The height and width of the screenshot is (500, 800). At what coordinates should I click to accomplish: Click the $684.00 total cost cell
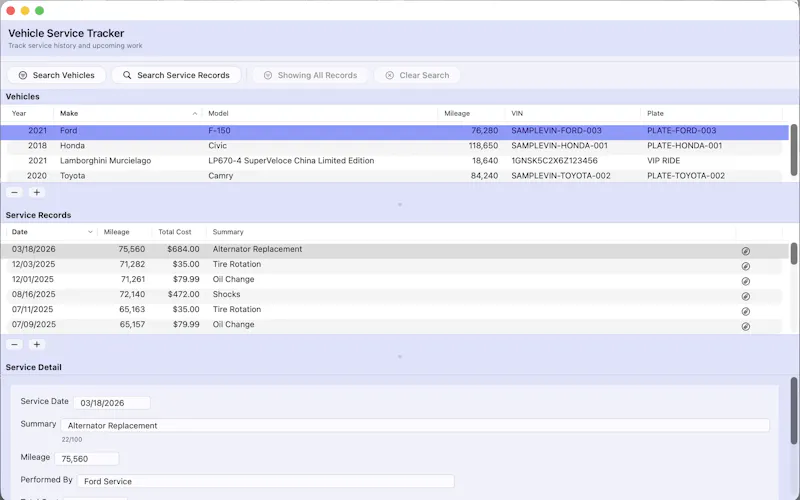pyautogui.click(x=183, y=249)
